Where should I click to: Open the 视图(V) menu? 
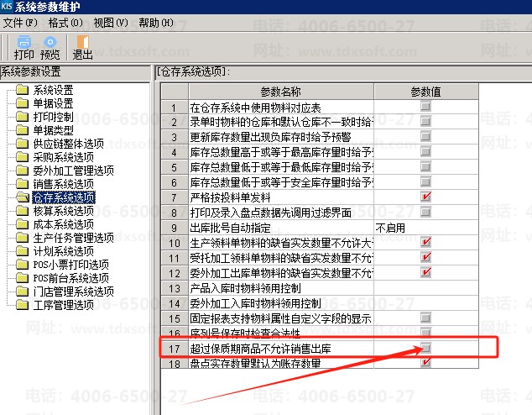click(x=112, y=23)
